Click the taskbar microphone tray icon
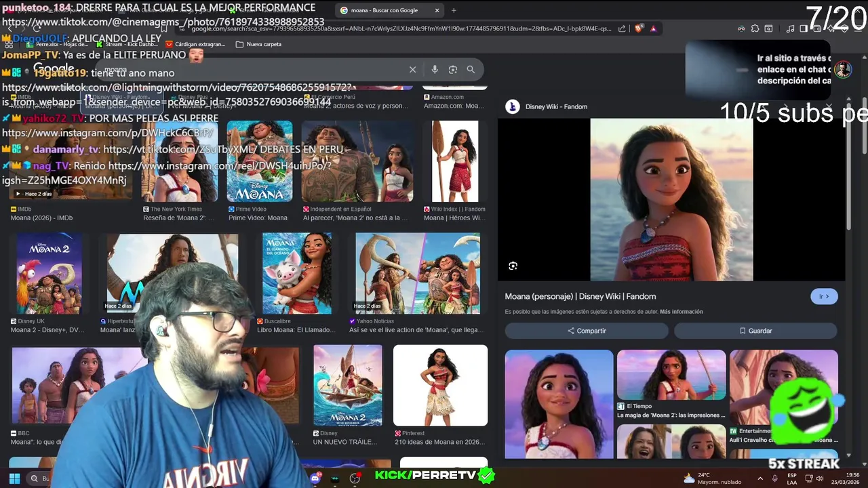 point(774,479)
